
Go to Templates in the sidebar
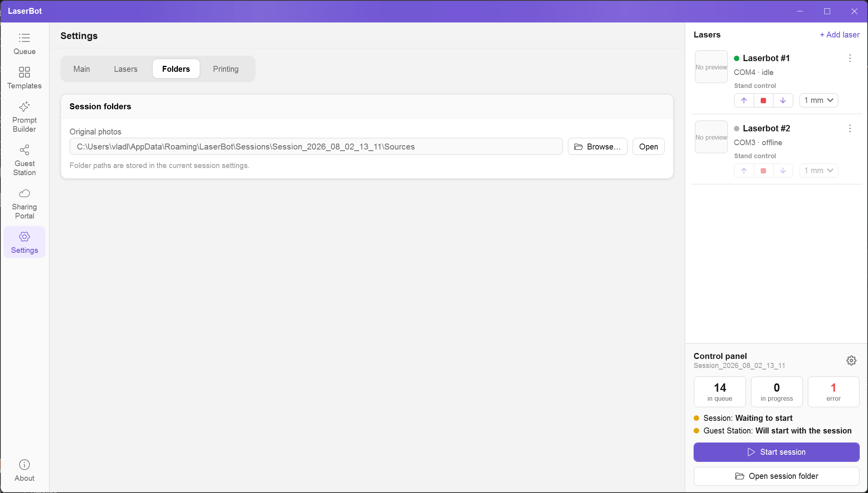[24, 78]
